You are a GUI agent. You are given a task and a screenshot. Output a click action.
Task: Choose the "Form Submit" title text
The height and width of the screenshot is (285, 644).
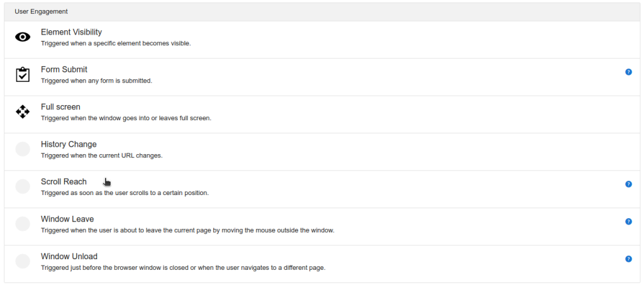pos(64,69)
